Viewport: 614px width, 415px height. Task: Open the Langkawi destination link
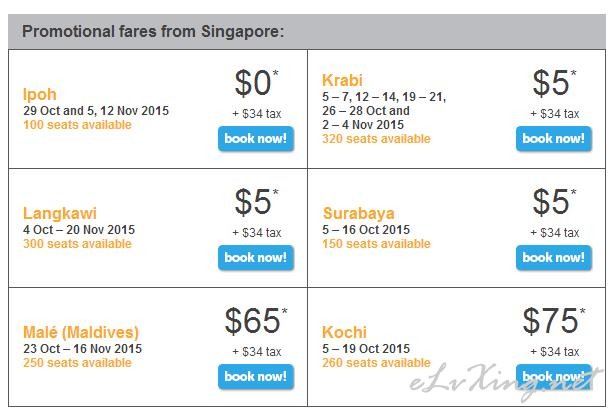tap(60, 213)
